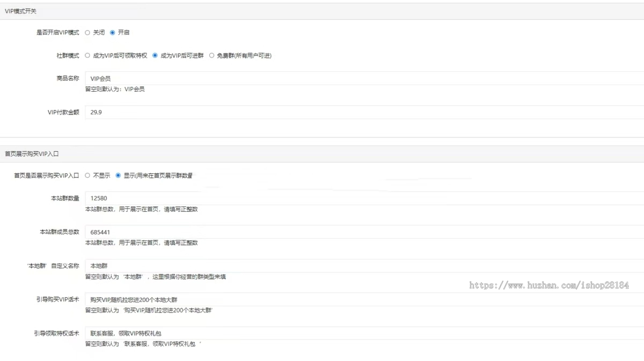Click the 引导购买VIP话术 label
Image resolution: width=644 pixels, height=361 pixels.
tap(57, 299)
